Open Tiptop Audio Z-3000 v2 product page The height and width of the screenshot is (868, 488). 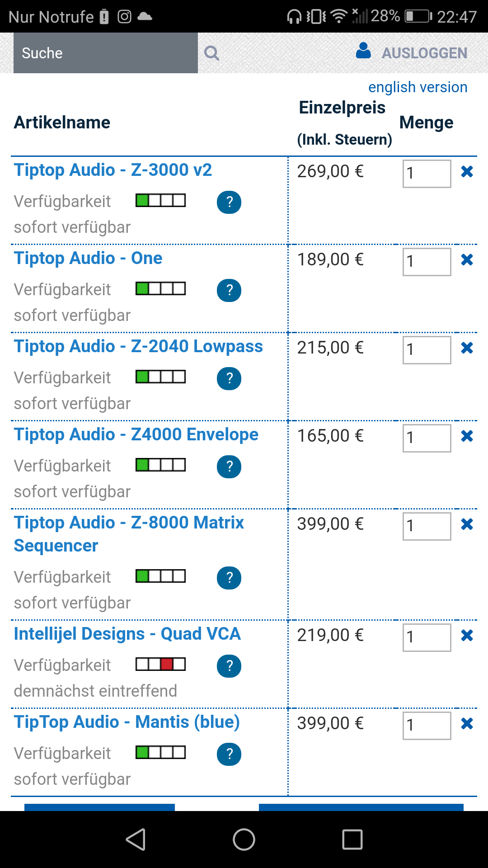click(113, 170)
